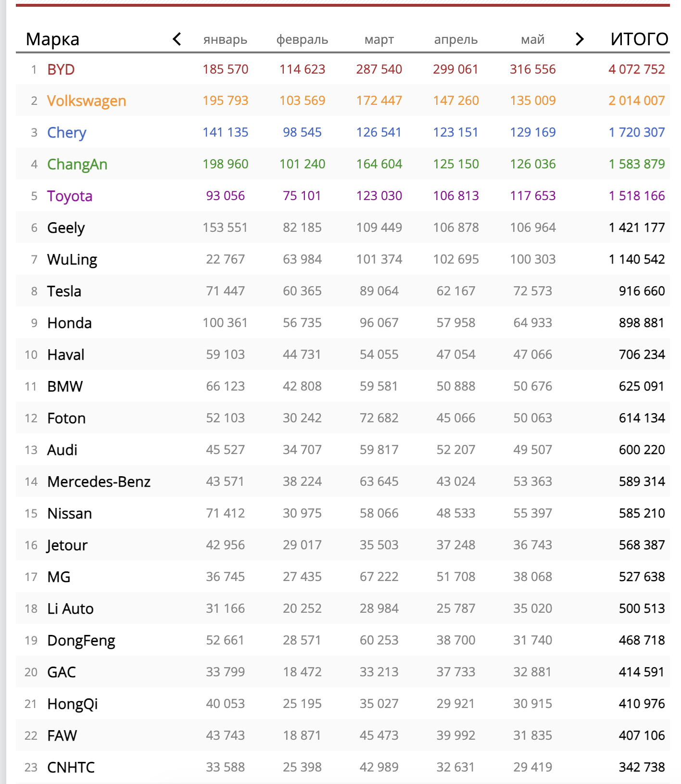Click the left arrow to show previous months
This screenshot has height=784, width=681.
[x=177, y=39]
